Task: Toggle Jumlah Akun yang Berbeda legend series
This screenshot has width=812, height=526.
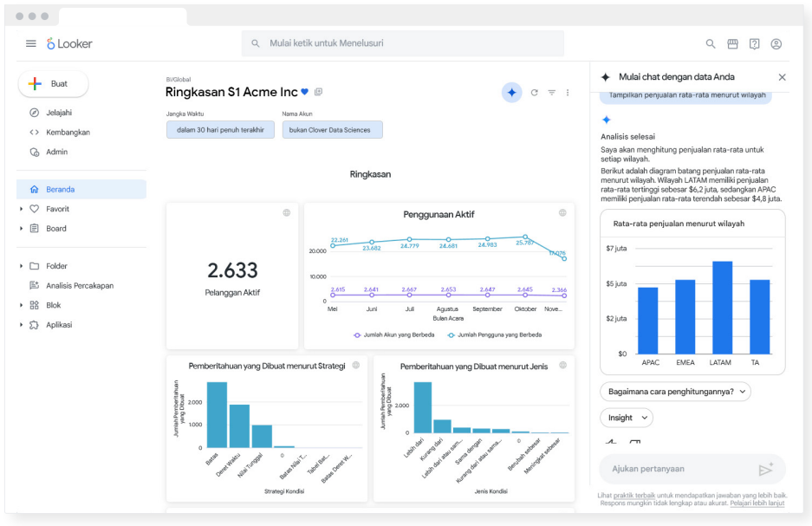Action: click(x=394, y=335)
